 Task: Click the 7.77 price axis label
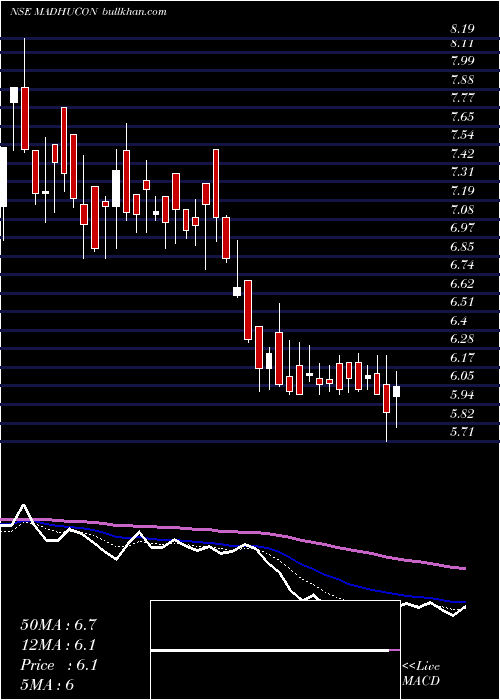462,98
